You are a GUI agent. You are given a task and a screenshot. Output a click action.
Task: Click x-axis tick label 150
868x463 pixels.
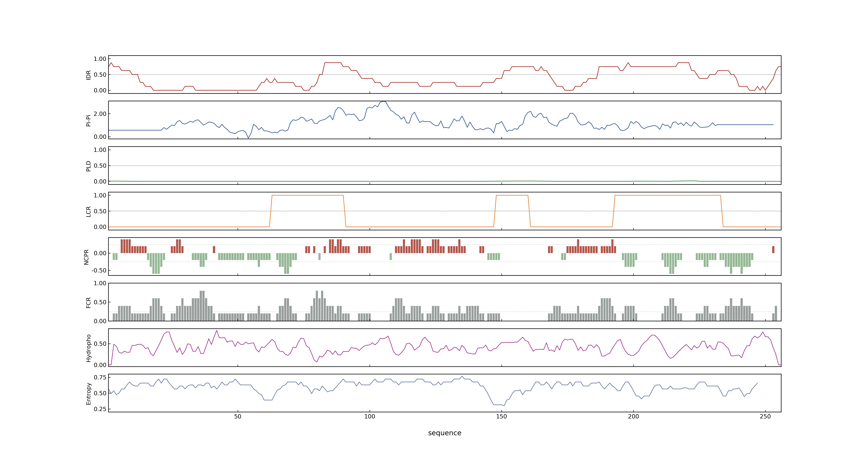[501, 416]
